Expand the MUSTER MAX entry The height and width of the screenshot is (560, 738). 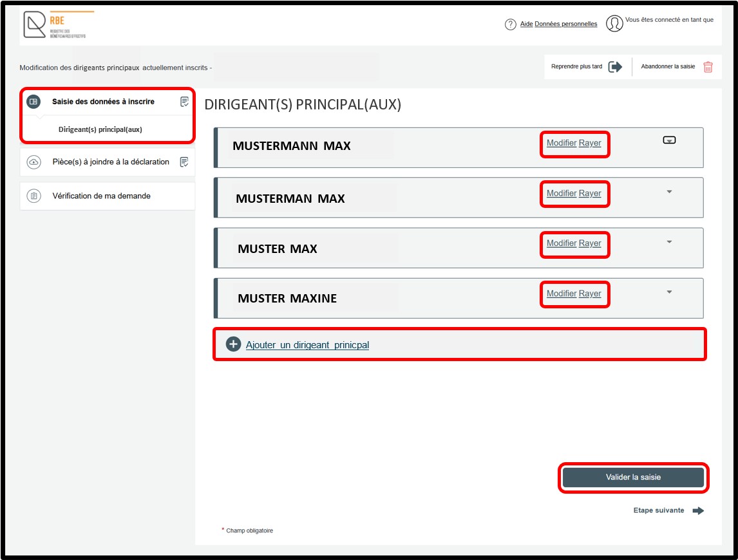click(669, 242)
